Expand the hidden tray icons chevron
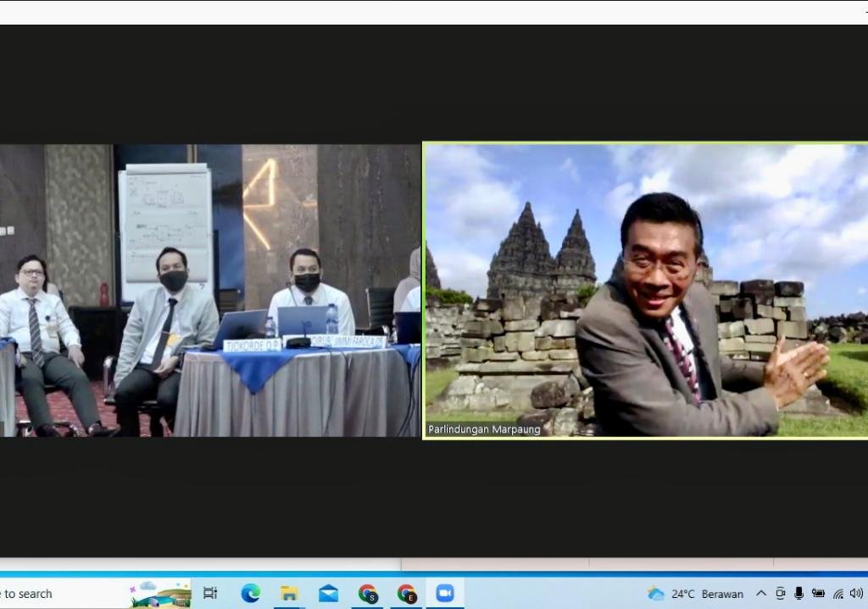The height and width of the screenshot is (609, 868). (x=761, y=594)
